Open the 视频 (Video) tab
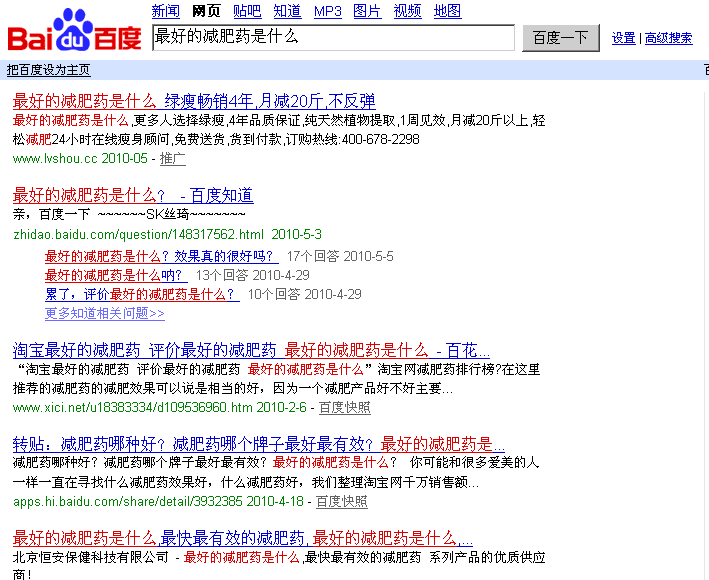709x580 pixels. tap(407, 12)
